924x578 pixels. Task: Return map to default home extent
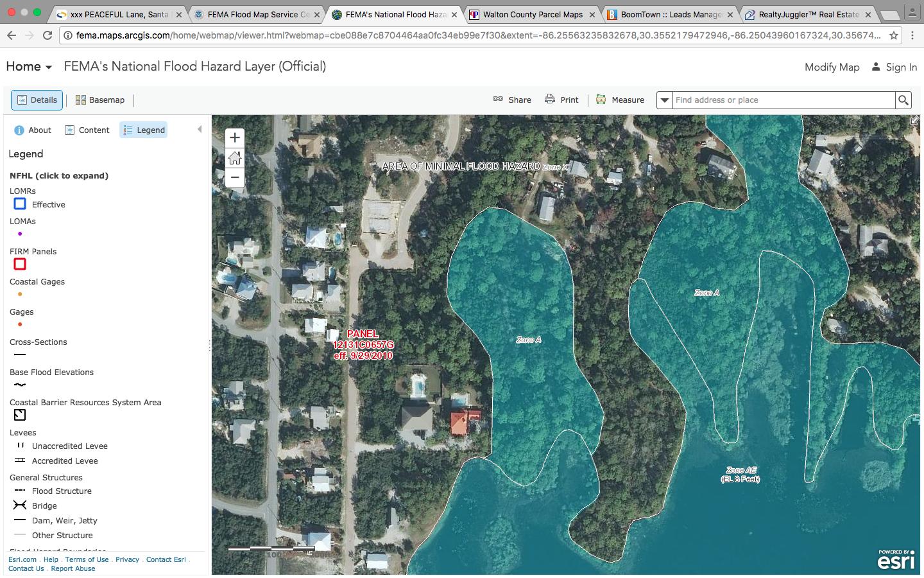pyautogui.click(x=235, y=157)
